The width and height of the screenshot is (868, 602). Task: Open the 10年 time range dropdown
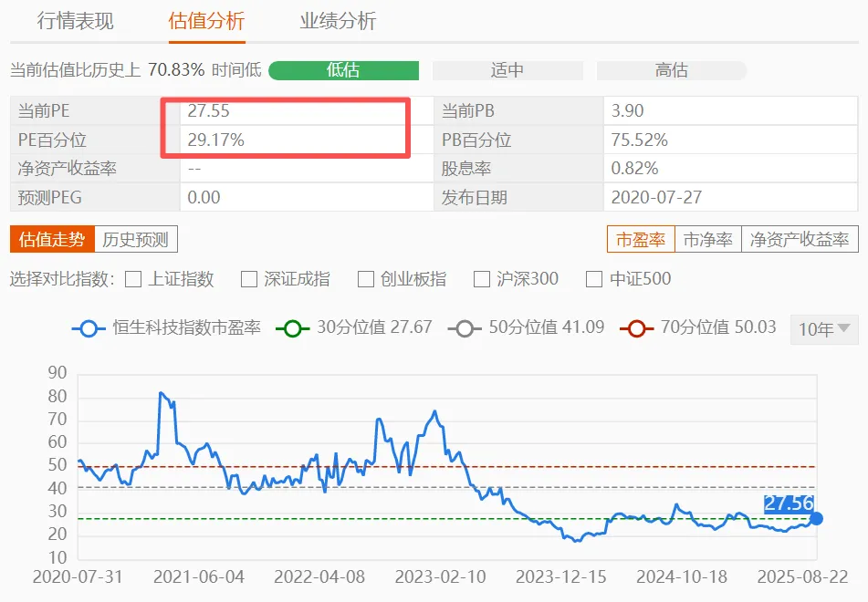coord(824,329)
